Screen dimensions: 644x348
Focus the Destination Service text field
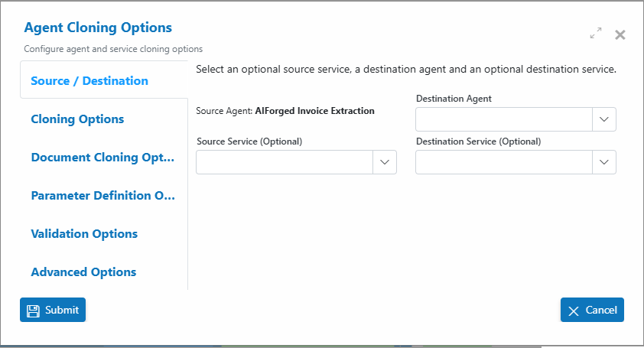[504, 162]
